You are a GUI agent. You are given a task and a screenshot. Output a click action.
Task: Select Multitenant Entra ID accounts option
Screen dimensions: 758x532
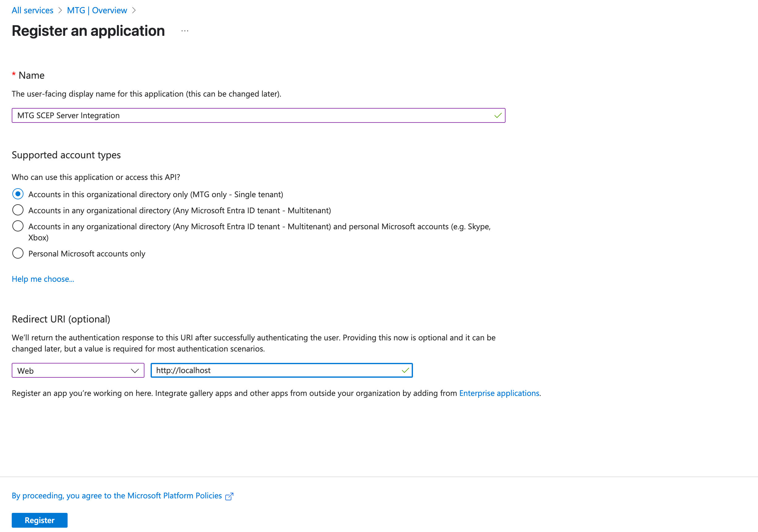(x=18, y=210)
